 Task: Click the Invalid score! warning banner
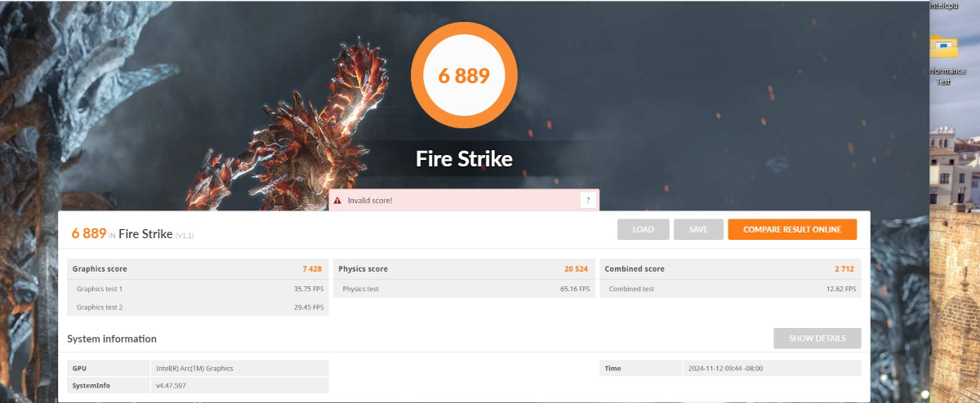point(457,200)
